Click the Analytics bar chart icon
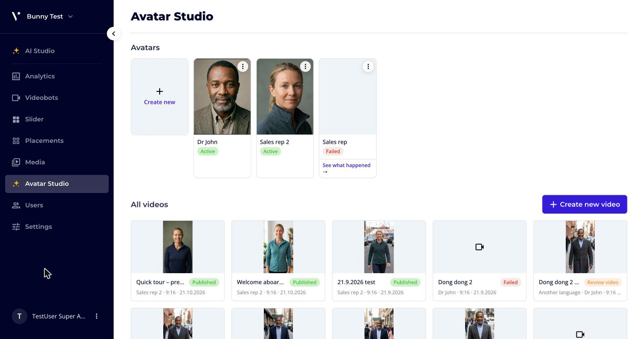This screenshot has height=339, width=644. pyautogui.click(x=16, y=76)
